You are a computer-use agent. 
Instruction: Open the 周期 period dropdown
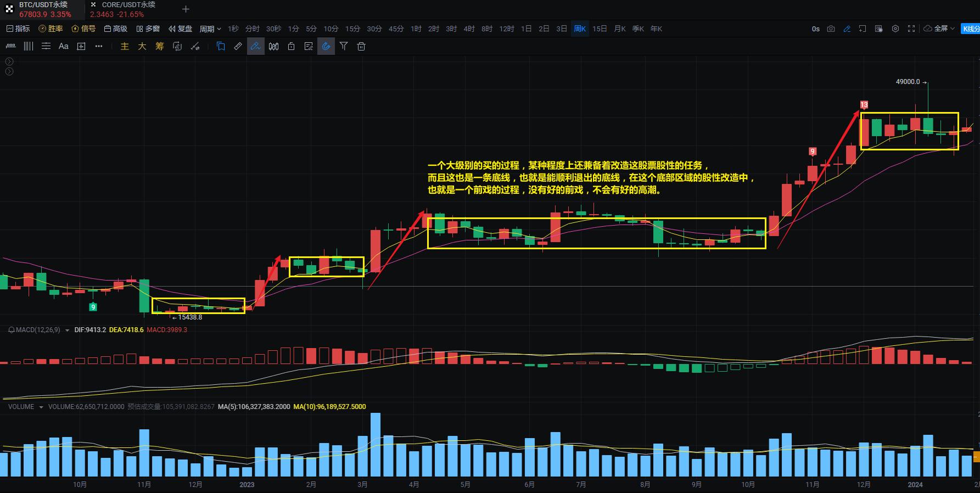click(x=210, y=29)
